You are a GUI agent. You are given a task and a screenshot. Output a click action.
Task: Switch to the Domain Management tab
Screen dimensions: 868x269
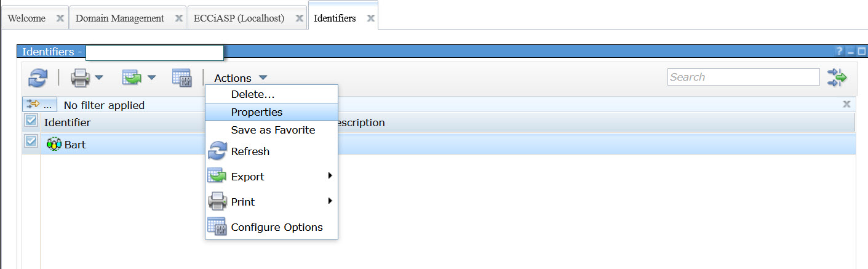coord(119,18)
